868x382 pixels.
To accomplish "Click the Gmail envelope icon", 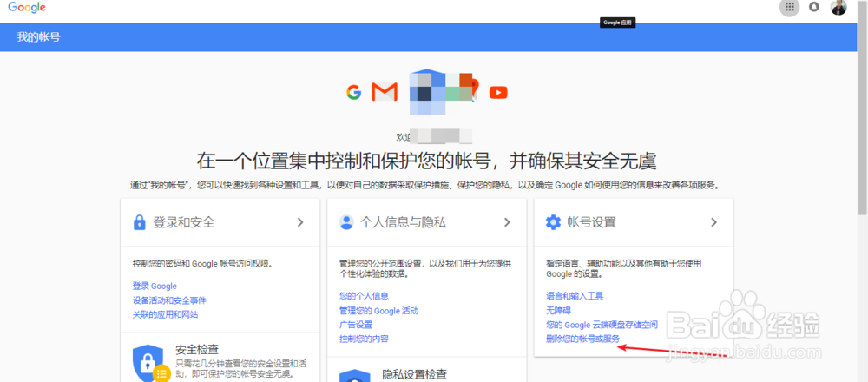I will pos(385,92).
